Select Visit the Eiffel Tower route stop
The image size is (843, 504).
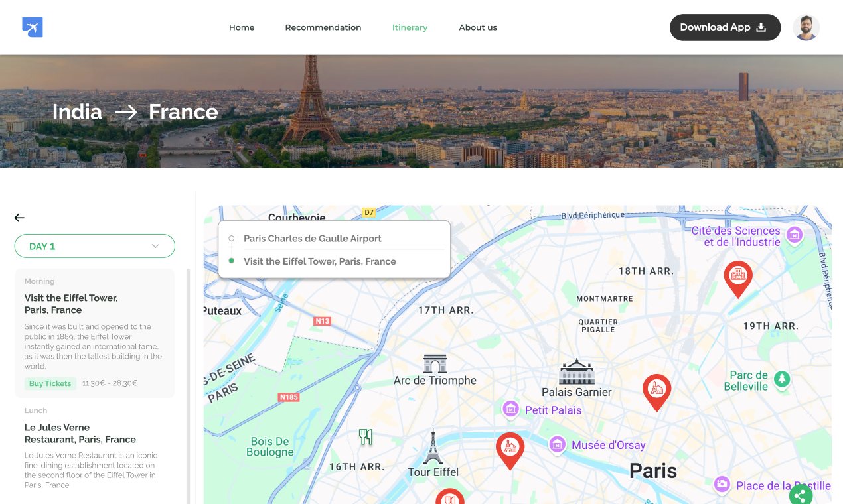(x=320, y=261)
